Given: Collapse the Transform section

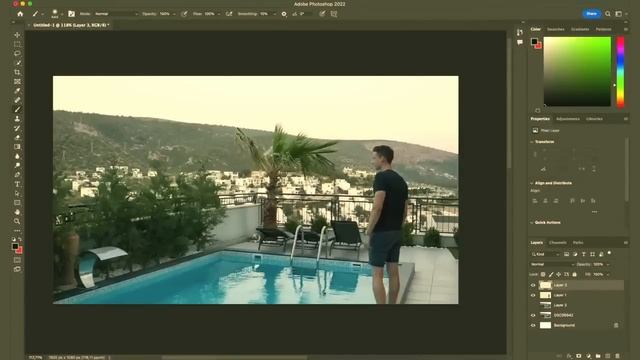Looking at the screenshot, I should click(532, 142).
